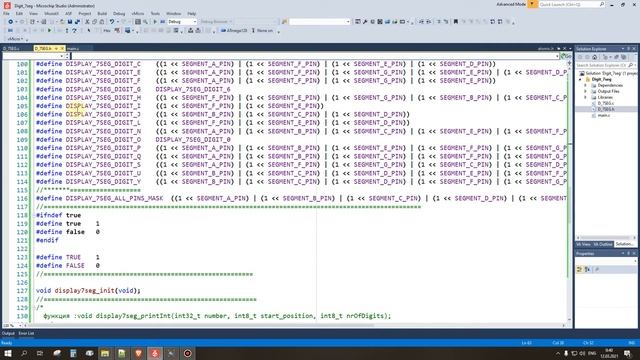Expand the Dependencies folder
640x360 pixels.
coord(586,85)
